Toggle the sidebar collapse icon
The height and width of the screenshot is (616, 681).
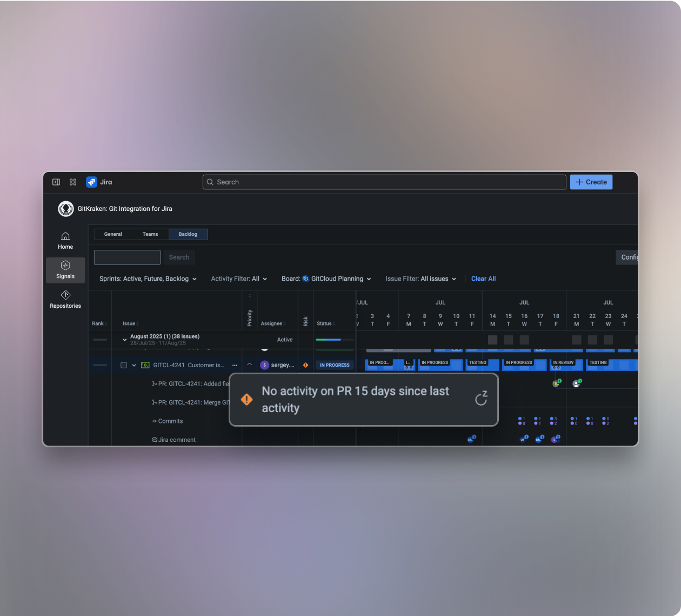click(56, 182)
